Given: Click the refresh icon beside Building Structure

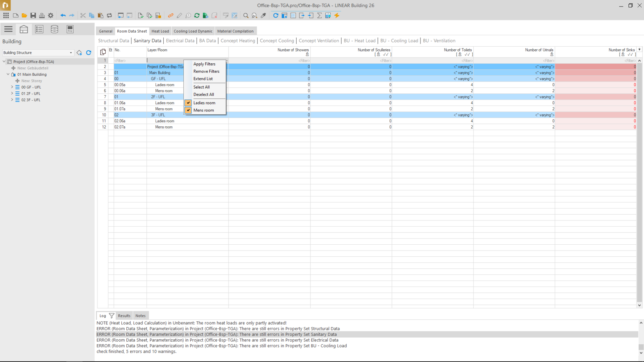Looking at the screenshot, I should pyautogui.click(x=89, y=53).
